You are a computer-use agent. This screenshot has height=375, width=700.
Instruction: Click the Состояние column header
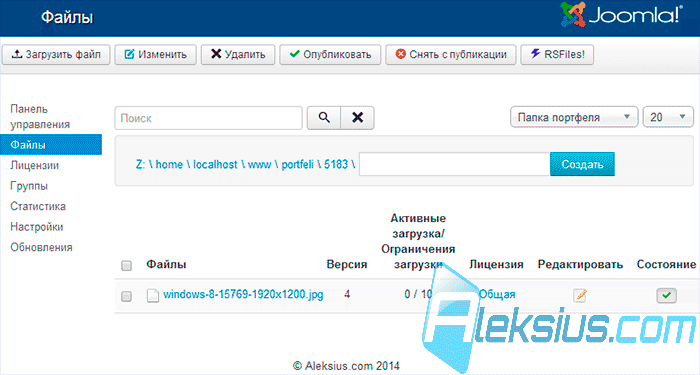point(666,264)
